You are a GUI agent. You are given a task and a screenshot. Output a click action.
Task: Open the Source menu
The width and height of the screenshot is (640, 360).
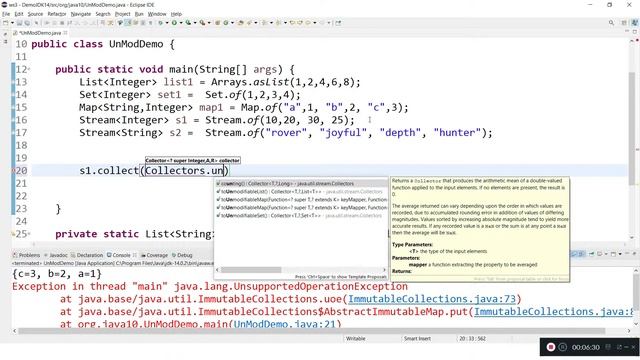[35, 14]
